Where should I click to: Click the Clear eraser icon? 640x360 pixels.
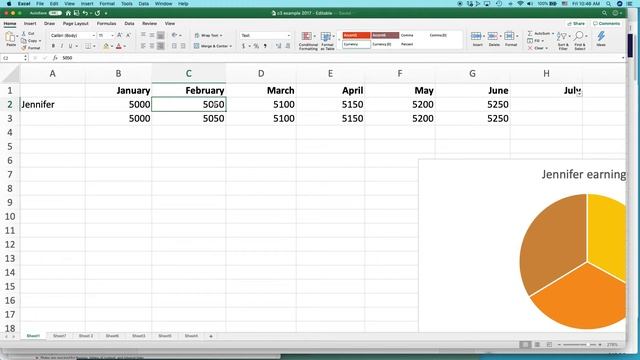coord(530,48)
